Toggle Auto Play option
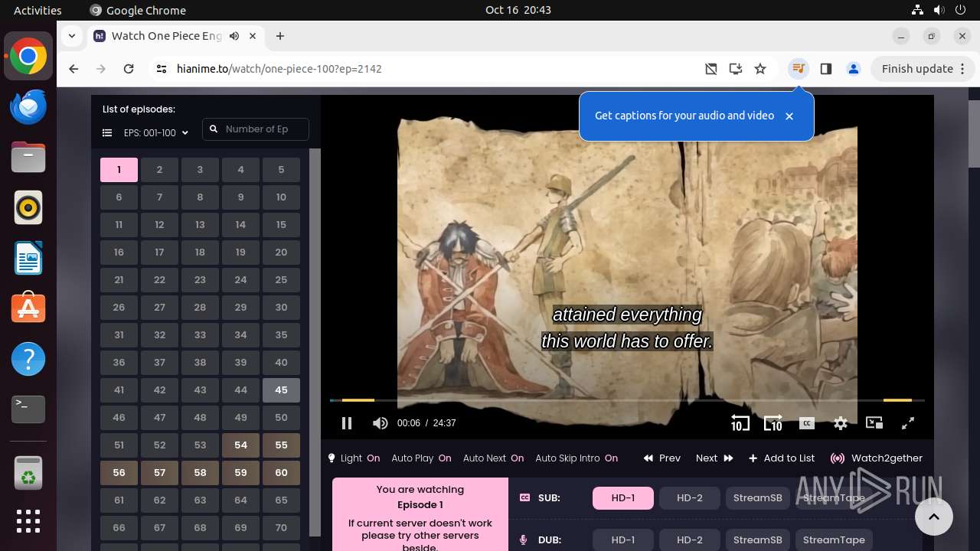 coord(421,458)
